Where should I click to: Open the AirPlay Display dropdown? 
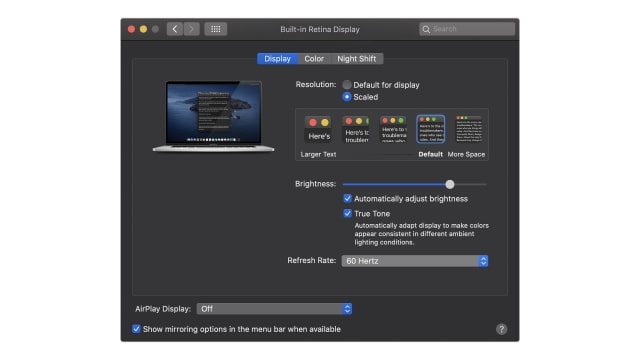tap(274, 309)
